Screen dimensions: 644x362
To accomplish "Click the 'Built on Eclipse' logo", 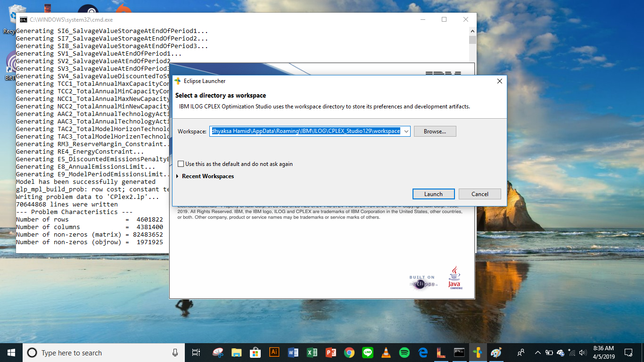I will [x=423, y=282].
